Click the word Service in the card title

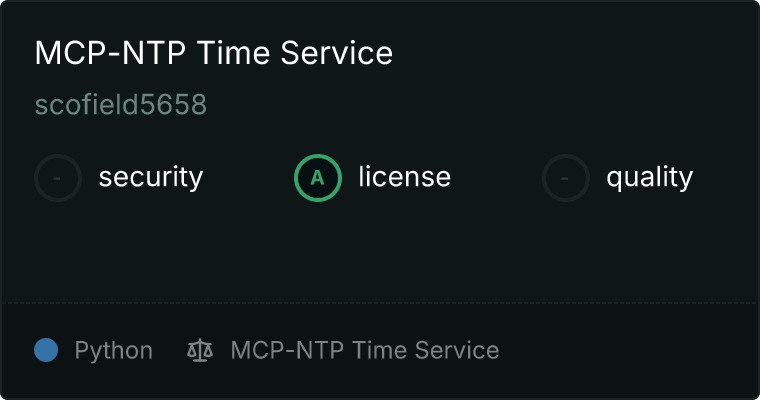[x=337, y=52]
